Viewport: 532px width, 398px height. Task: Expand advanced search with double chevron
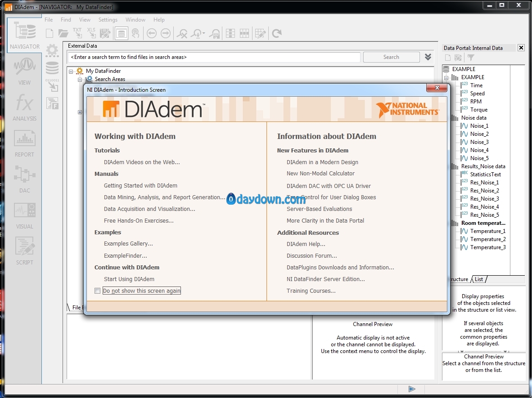[428, 57]
